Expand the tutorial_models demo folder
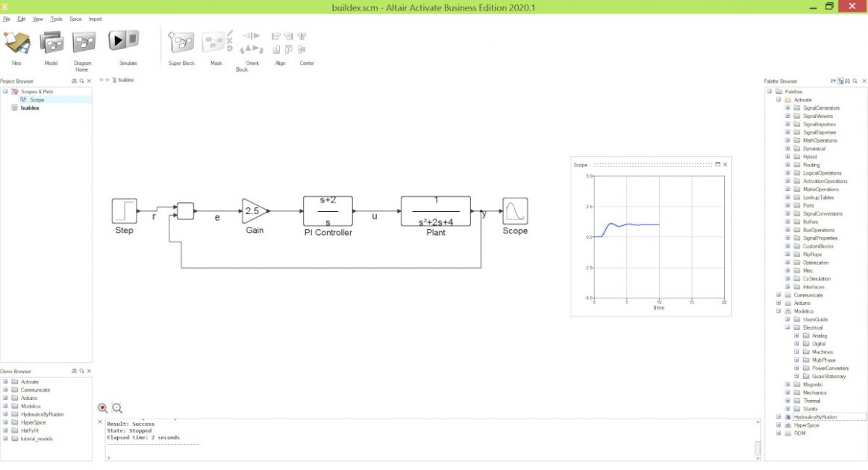Image resolution: width=868 pixels, height=470 pixels. 4,439
